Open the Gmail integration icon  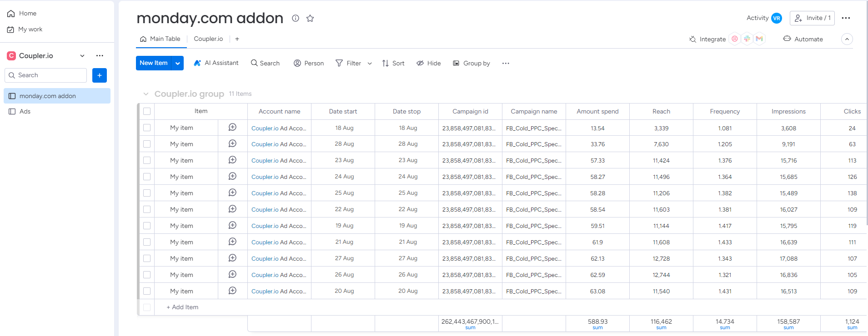[x=759, y=39]
